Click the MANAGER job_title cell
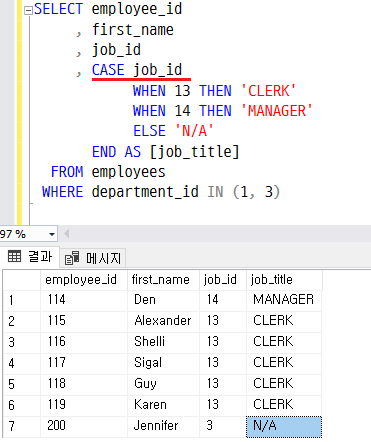371x442 pixels. [284, 300]
